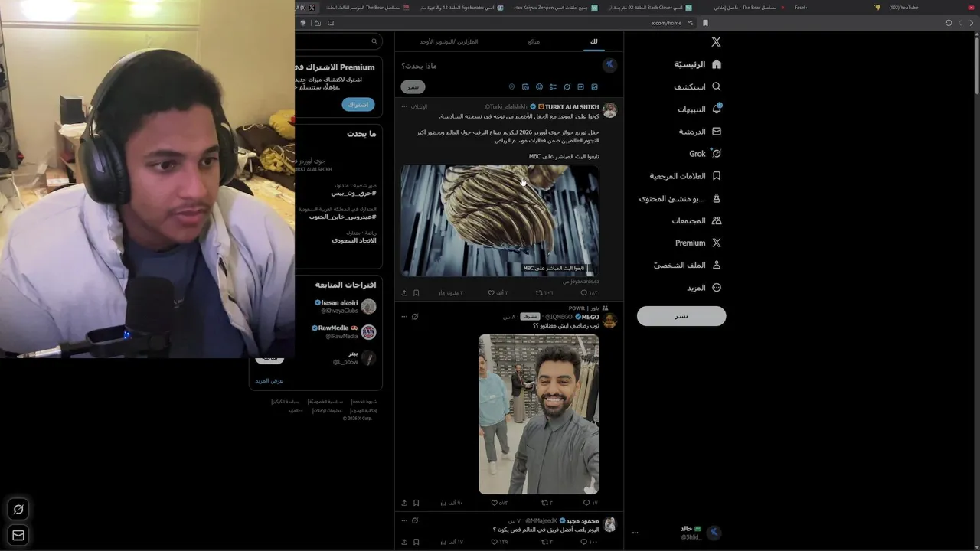The image size is (980, 551).
Task: Repost the MEGO post
Action: click(x=547, y=503)
